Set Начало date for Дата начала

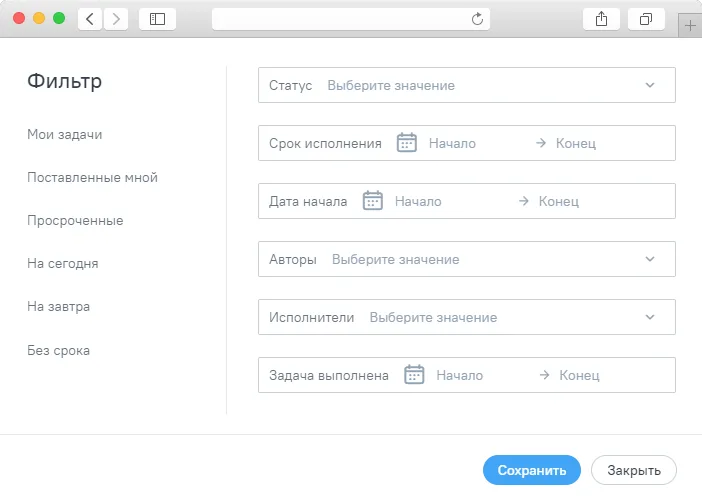click(418, 201)
